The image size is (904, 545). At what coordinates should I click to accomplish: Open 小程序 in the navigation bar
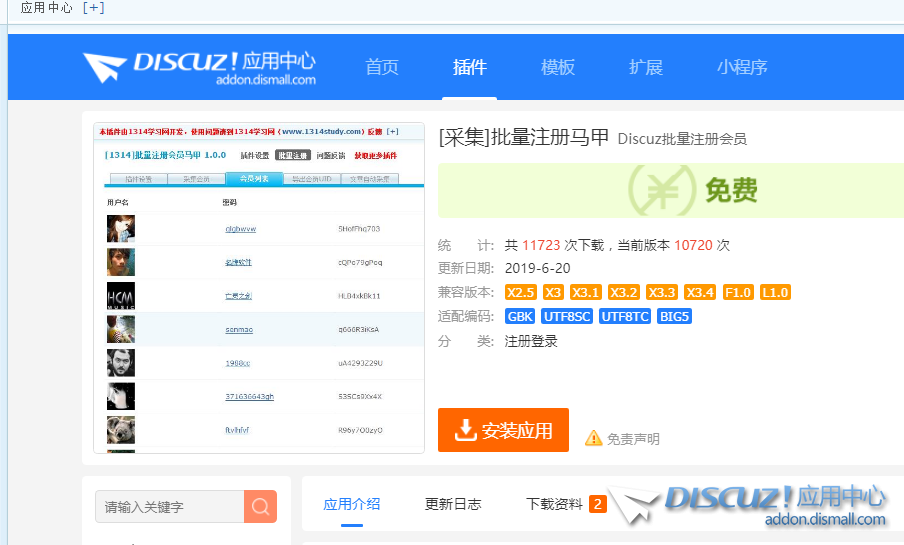pyautogui.click(x=742, y=68)
